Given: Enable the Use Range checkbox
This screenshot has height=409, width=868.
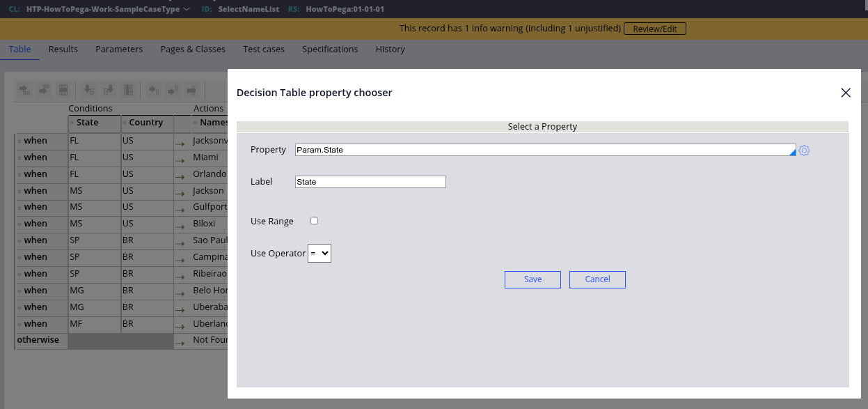Looking at the screenshot, I should click(x=314, y=221).
